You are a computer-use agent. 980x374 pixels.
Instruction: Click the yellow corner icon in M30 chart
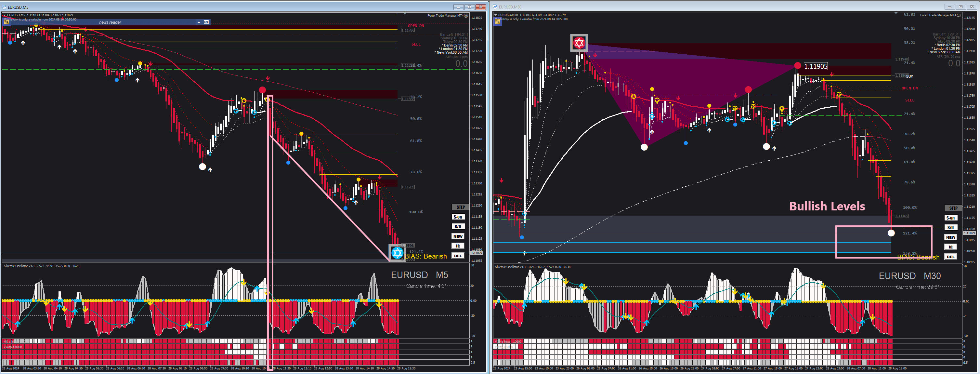(498, 22)
